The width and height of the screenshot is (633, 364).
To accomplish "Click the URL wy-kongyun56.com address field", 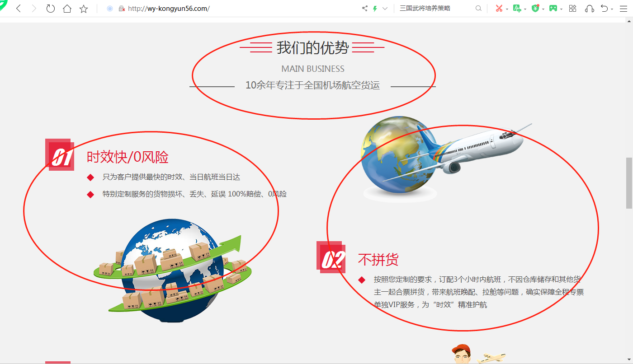I will tap(226, 9).
